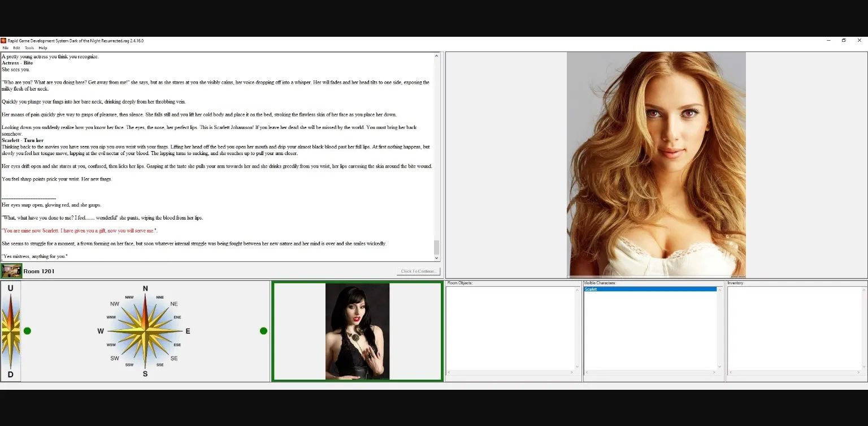Select the SW compass direction
This screenshot has height=426, width=868.
click(115, 358)
